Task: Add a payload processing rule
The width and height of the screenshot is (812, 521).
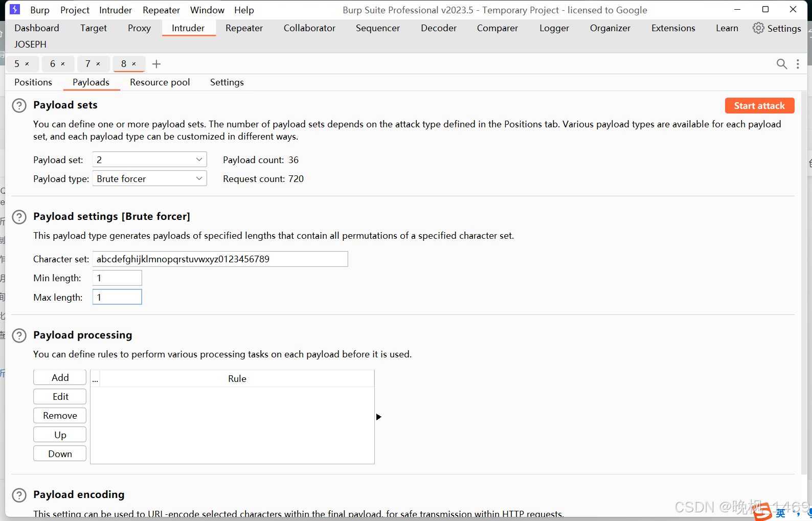Action: point(60,377)
